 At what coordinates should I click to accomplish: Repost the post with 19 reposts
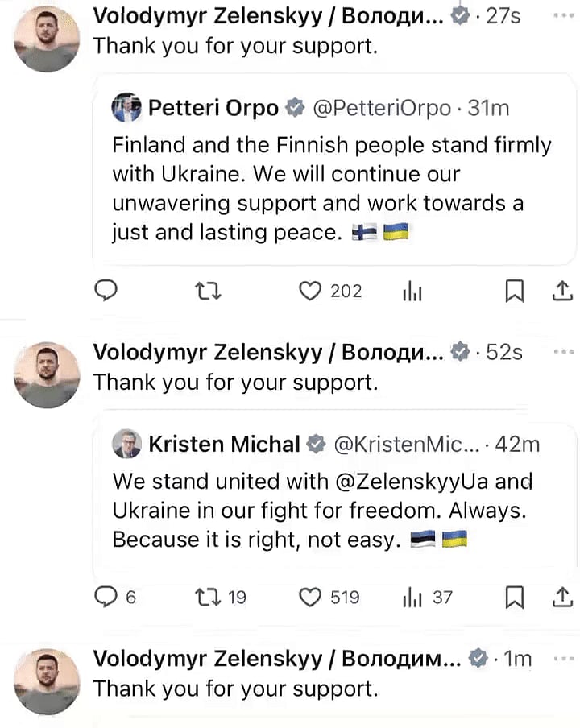(x=208, y=598)
